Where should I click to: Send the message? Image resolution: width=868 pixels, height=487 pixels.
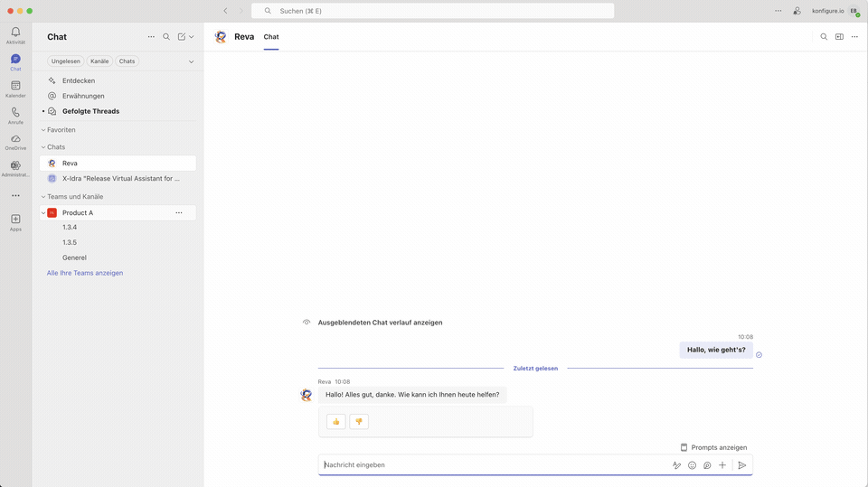(x=742, y=465)
